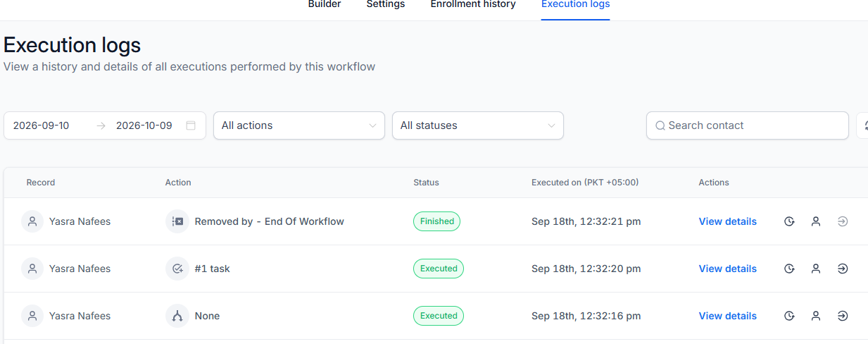This screenshot has height=344, width=868.
Task: Switch to the Builder tab
Action: pos(325,4)
